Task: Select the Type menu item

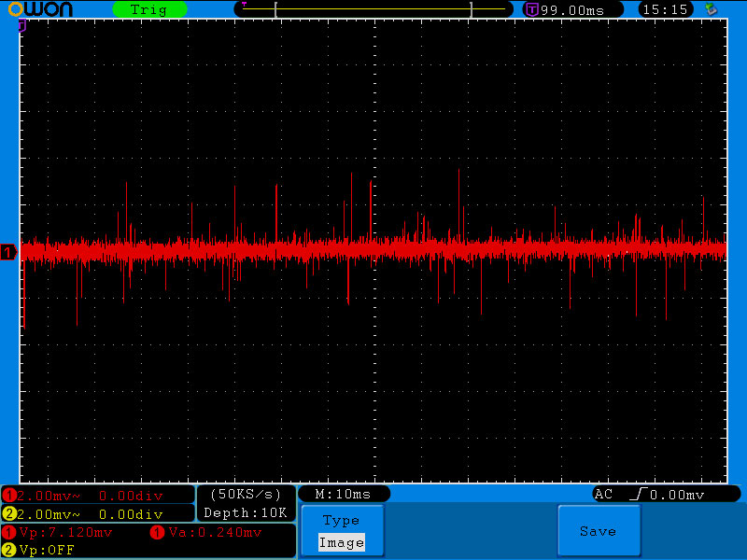Action: (341, 521)
